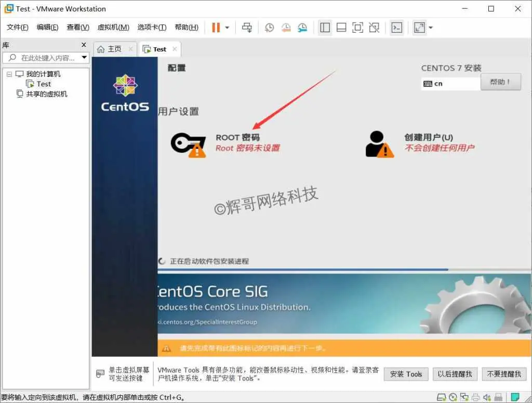Click the 不会创建任何用户 warning text
532x403 pixels.
440,148
